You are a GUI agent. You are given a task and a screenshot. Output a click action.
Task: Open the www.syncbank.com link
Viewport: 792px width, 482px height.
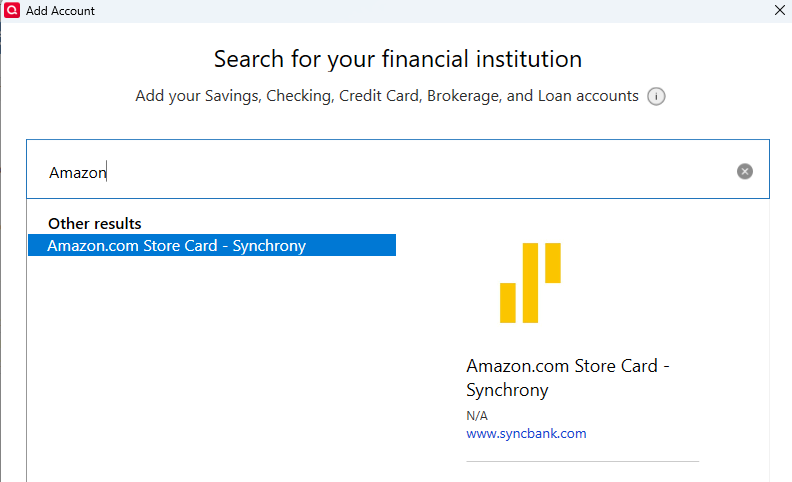pyautogui.click(x=526, y=434)
